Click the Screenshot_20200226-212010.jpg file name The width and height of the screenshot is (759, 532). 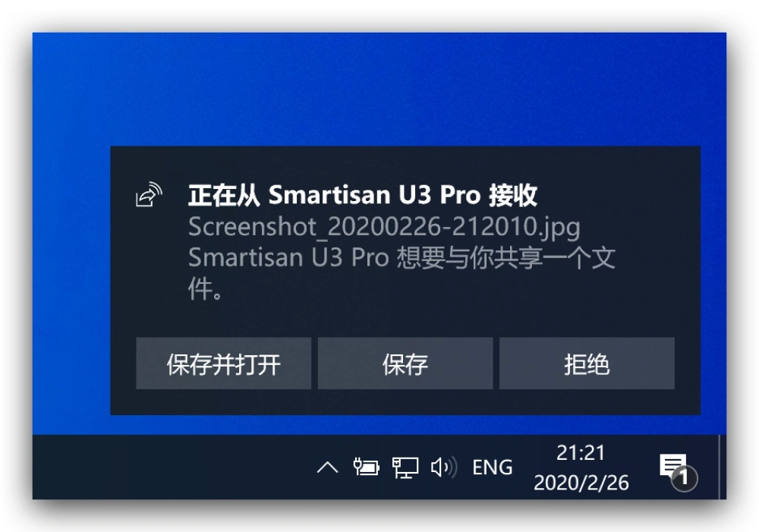click(384, 227)
